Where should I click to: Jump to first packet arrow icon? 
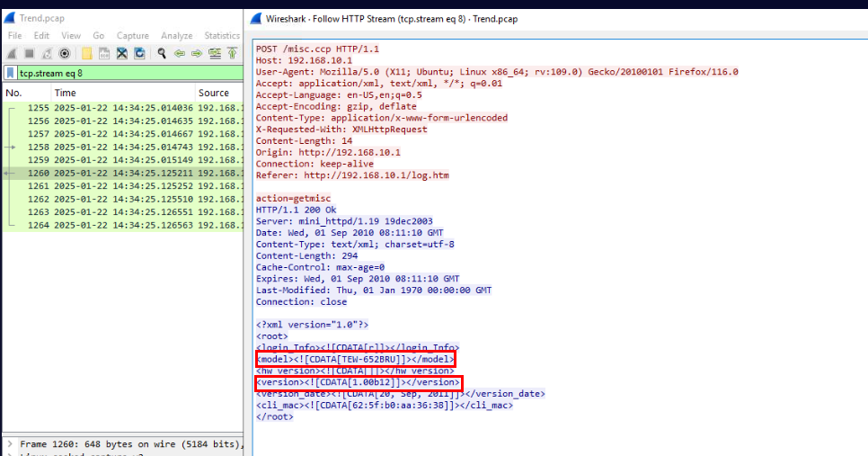coord(232,54)
